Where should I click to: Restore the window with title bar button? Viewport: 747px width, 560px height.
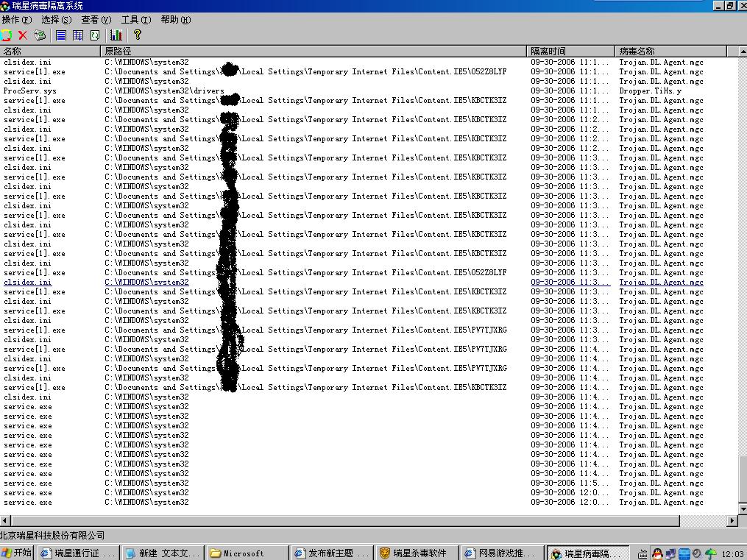pos(730,5)
